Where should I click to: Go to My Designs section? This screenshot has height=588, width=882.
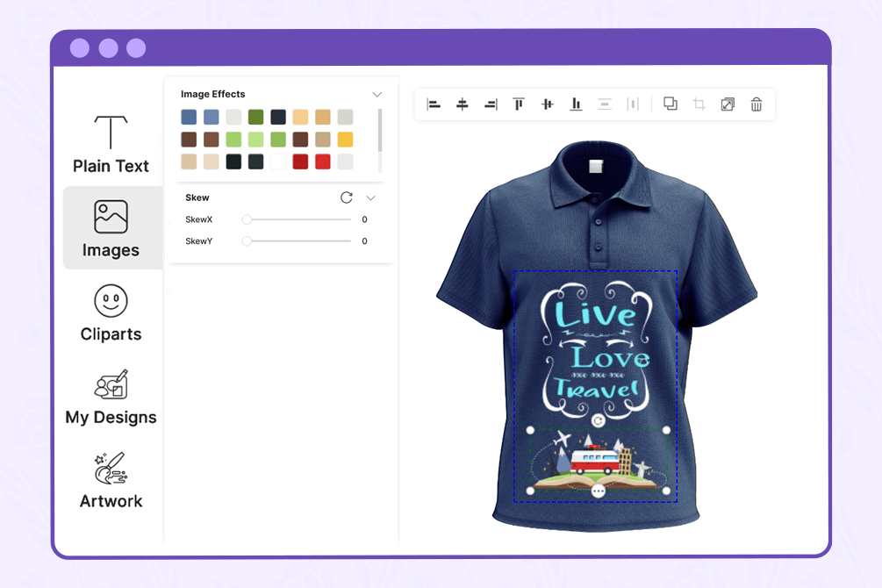(x=111, y=397)
